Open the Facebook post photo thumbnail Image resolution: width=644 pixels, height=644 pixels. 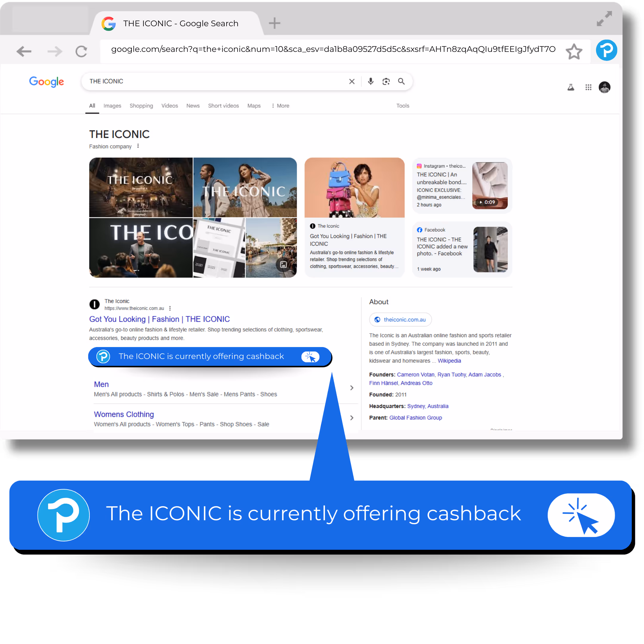(x=490, y=249)
